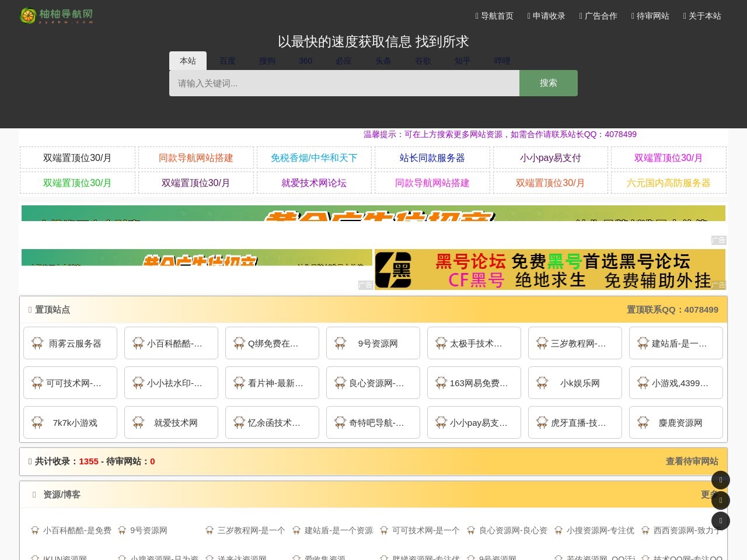Click the medal icon beside 9号资源网
This screenshot has width=747, height=560.
(x=340, y=343)
